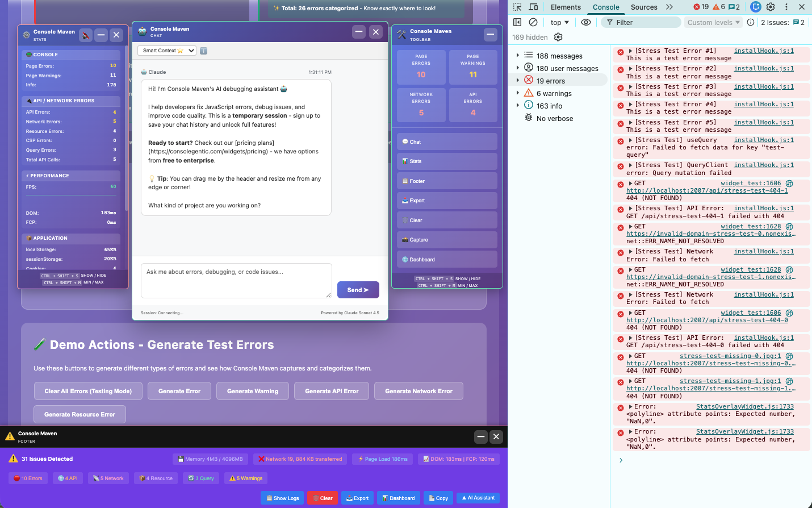Image resolution: width=812 pixels, height=508 pixels.
Task: Click the pin icon on Console Maven Stats header
Action: (86, 35)
